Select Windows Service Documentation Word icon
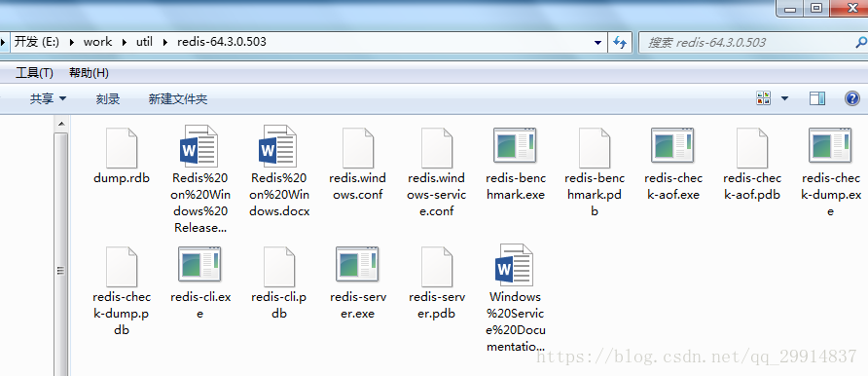 (x=514, y=265)
